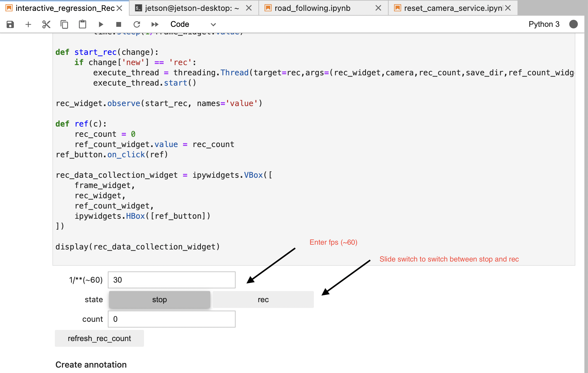The width and height of the screenshot is (588, 373).
Task: Paste a cell using the clipboard icon
Action: pos(82,24)
